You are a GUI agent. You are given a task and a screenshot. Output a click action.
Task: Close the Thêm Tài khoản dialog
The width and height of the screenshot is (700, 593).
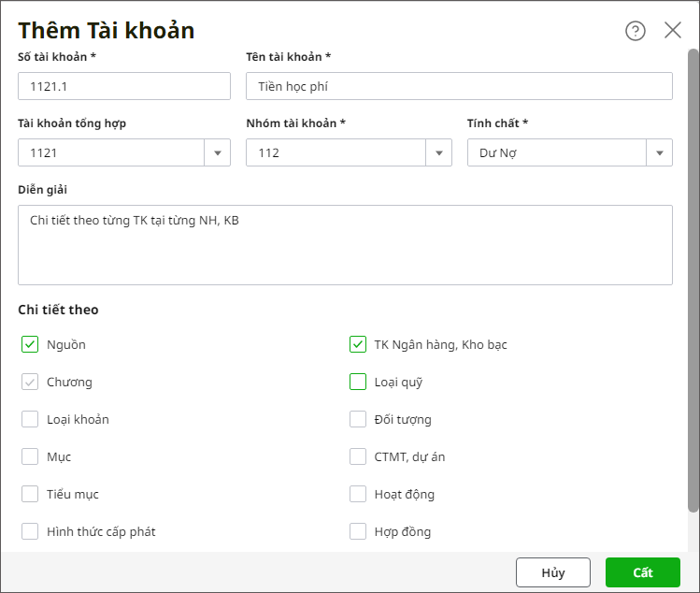pos(673,30)
